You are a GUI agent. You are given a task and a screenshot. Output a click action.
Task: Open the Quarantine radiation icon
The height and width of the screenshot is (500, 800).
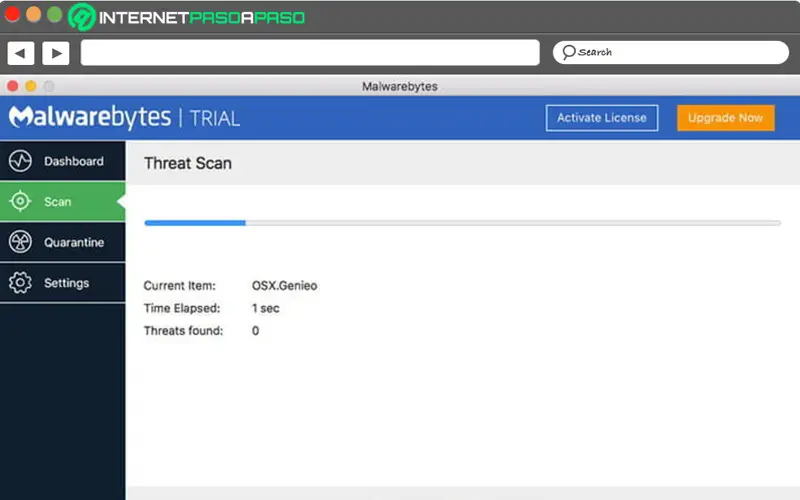point(20,242)
